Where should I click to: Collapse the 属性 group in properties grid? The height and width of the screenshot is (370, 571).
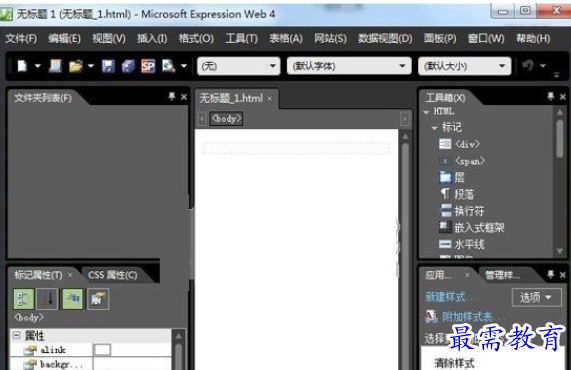16,335
